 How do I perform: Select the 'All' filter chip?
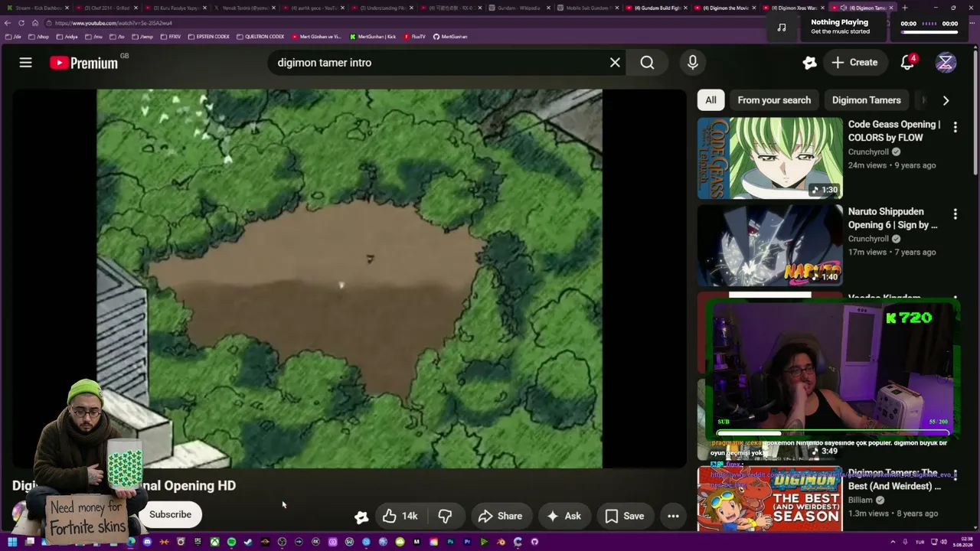pos(710,100)
